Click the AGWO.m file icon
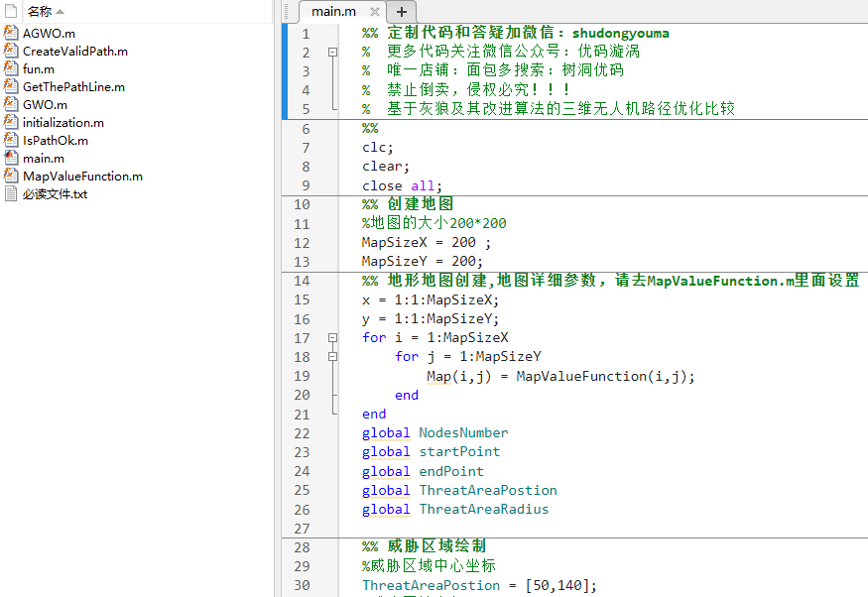The height and width of the screenshot is (597, 868). click(11, 33)
